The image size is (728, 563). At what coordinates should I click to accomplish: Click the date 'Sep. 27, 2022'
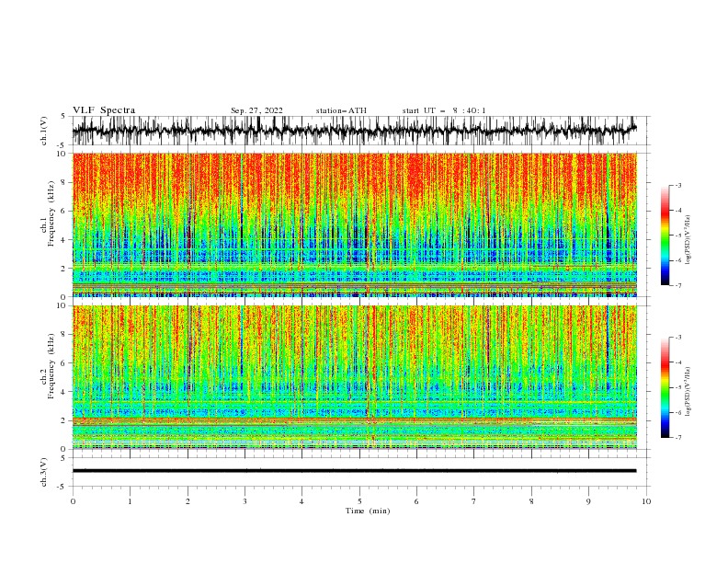256,110
